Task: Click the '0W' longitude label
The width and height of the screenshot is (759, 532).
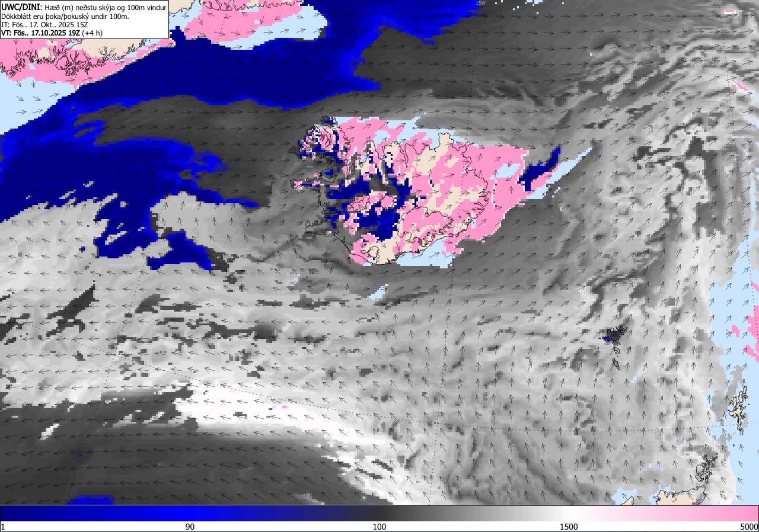Action: tap(719, 3)
